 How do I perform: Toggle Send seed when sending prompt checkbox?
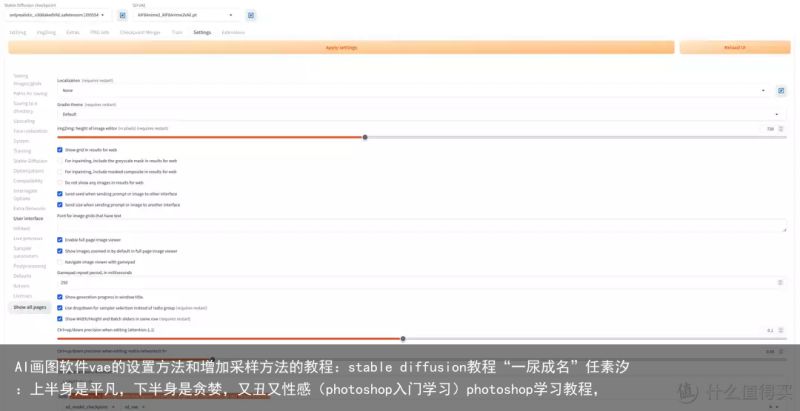[60, 194]
